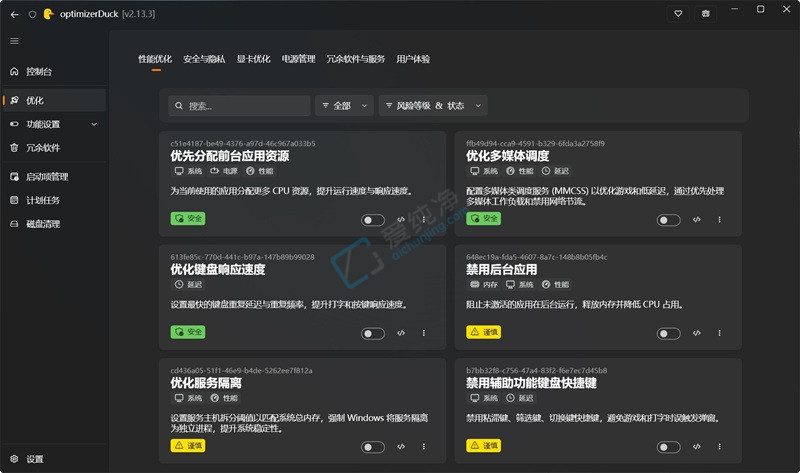Click 谨慎 badge on 优化服务隔离
This screenshot has height=473, width=800.
coord(188,445)
